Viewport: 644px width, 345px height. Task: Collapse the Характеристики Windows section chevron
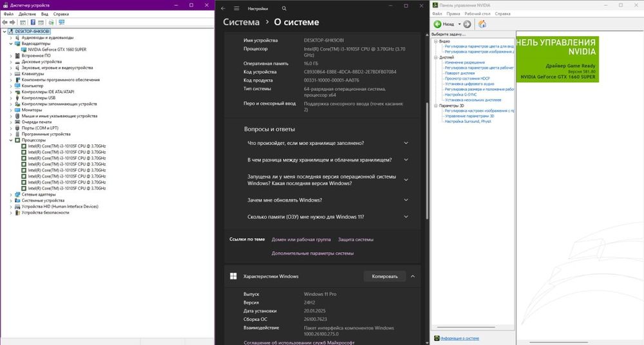(x=413, y=276)
